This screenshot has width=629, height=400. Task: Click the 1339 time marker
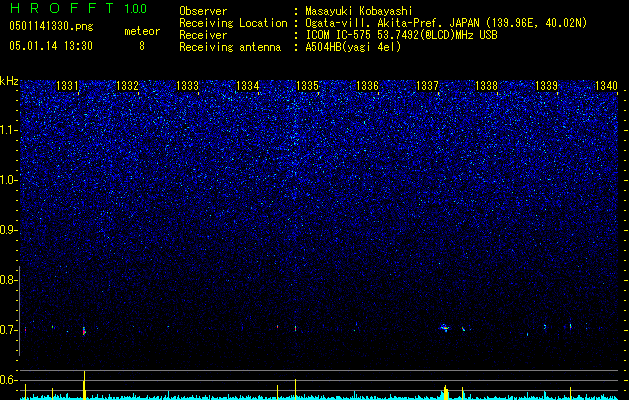(x=546, y=85)
